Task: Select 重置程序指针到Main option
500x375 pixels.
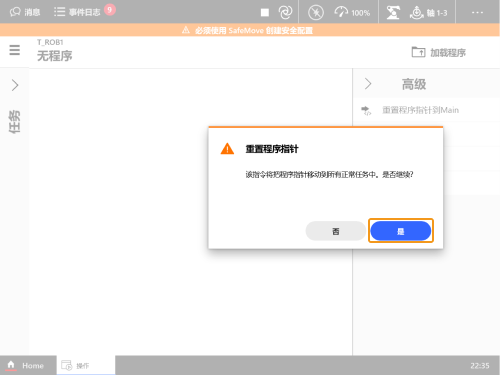Action: pyautogui.click(x=426, y=110)
